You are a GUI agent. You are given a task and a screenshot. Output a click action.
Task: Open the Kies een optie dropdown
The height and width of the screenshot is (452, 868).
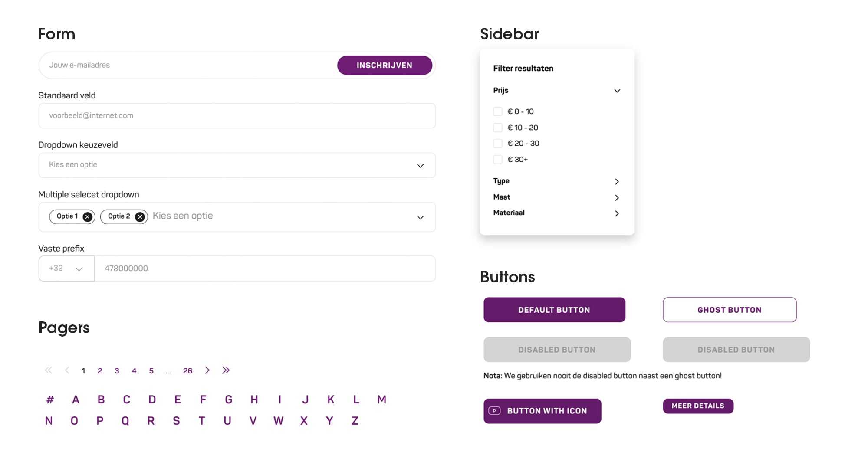click(237, 165)
